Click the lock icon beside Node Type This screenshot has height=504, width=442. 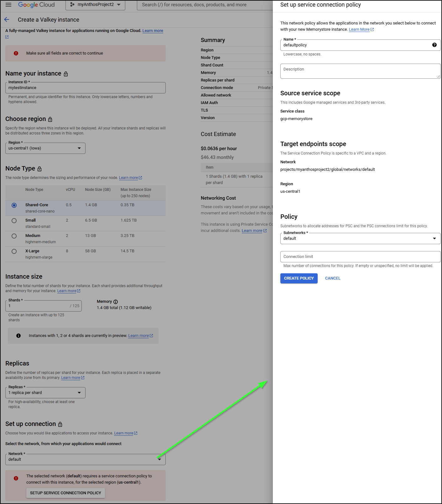[39, 169]
